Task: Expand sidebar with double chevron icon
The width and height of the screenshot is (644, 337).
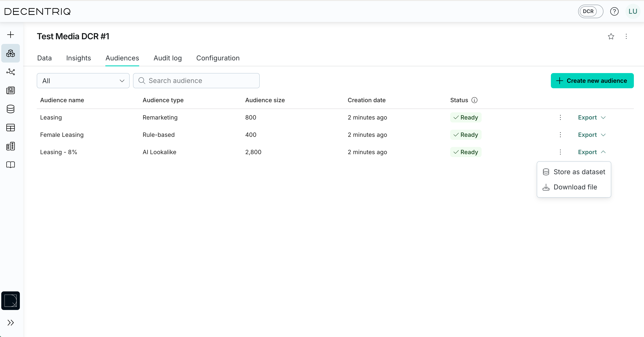Action: click(x=11, y=322)
